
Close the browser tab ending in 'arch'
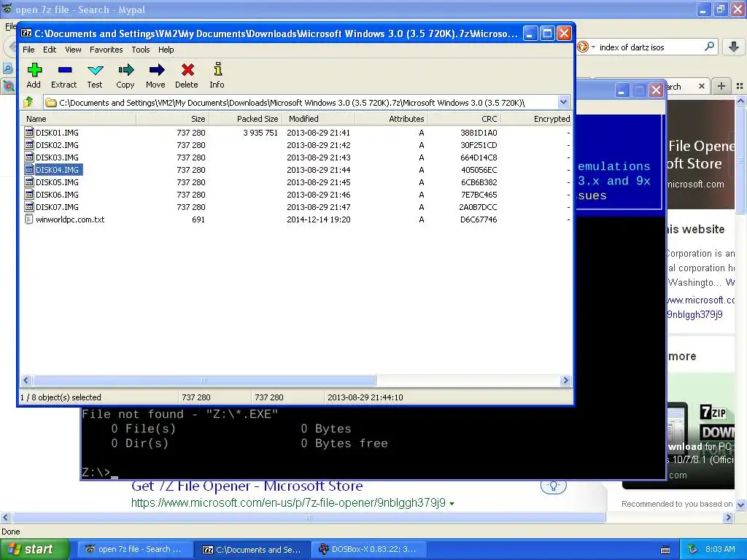pos(701,86)
